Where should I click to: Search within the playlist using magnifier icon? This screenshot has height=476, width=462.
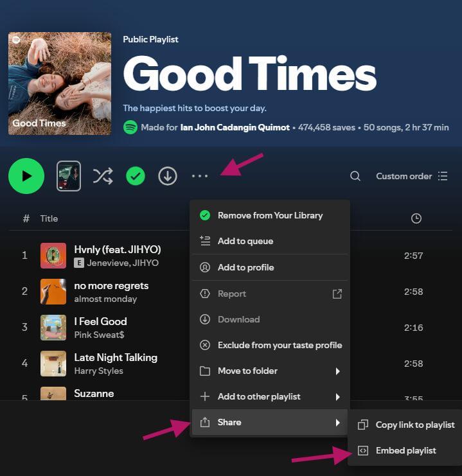(355, 176)
